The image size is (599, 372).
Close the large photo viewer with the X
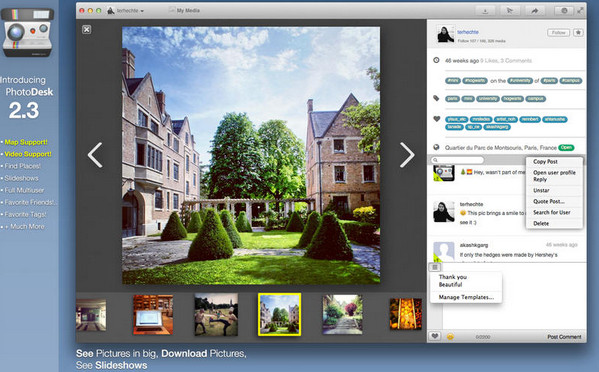point(87,29)
